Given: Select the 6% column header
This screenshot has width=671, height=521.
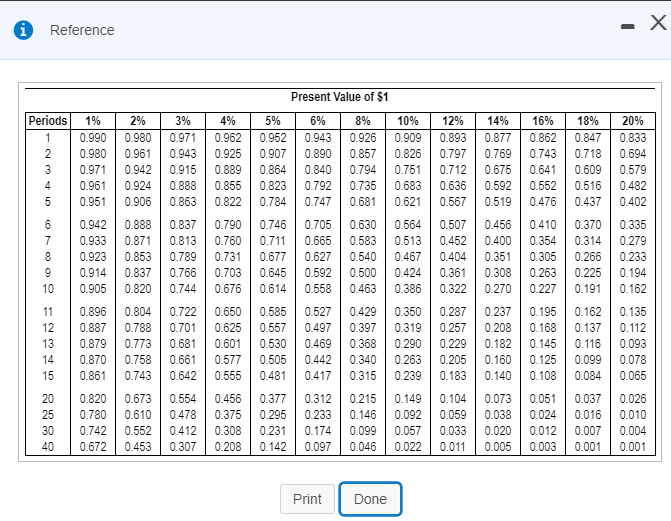Looking at the screenshot, I should [318, 121].
